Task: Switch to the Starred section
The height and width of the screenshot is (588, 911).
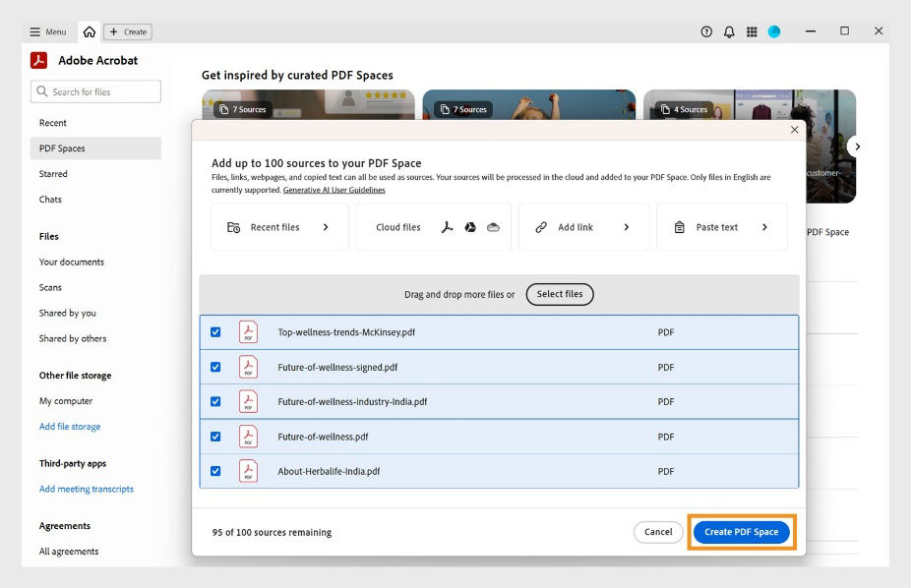Action: 52,174
